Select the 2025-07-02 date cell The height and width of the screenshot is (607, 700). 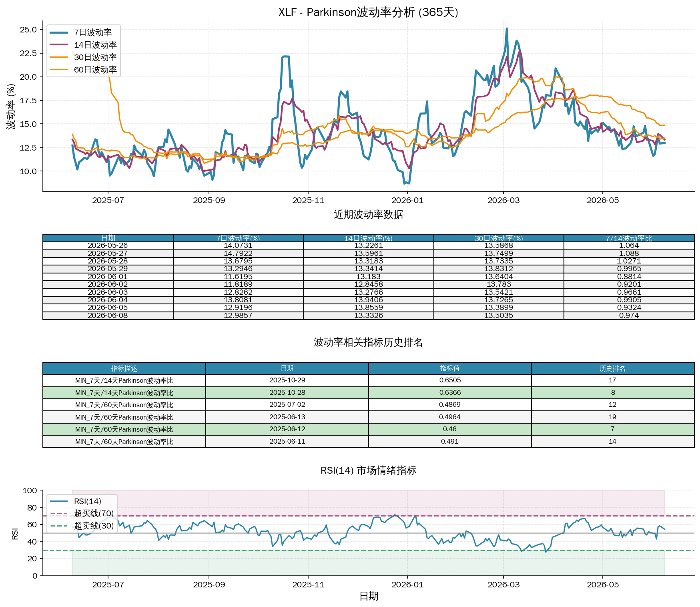[287, 405]
